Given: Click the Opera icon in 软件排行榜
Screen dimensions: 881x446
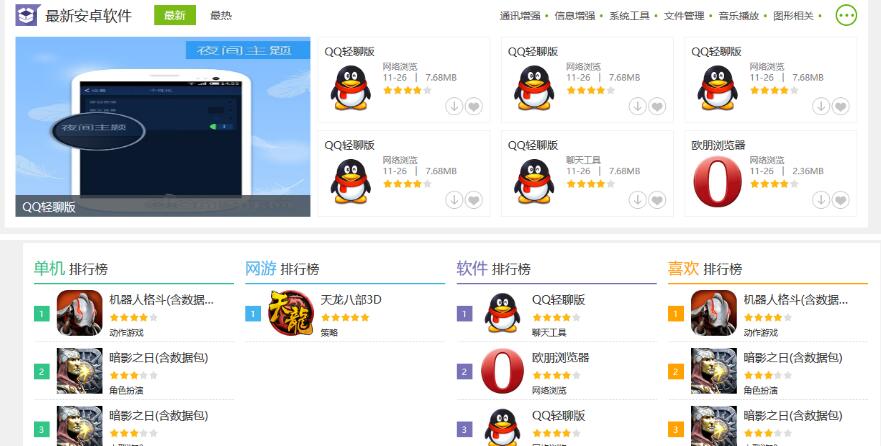Looking at the screenshot, I should tap(502, 371).
